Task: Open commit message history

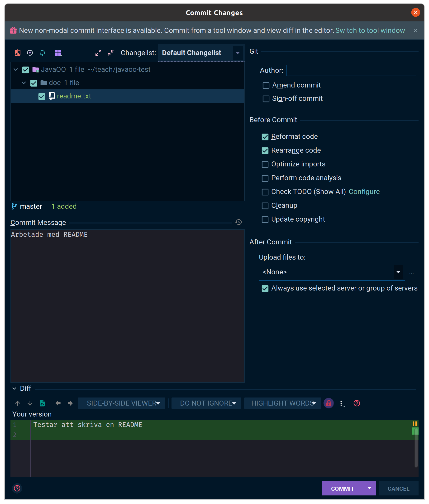Action: click(x=238, y=222)
